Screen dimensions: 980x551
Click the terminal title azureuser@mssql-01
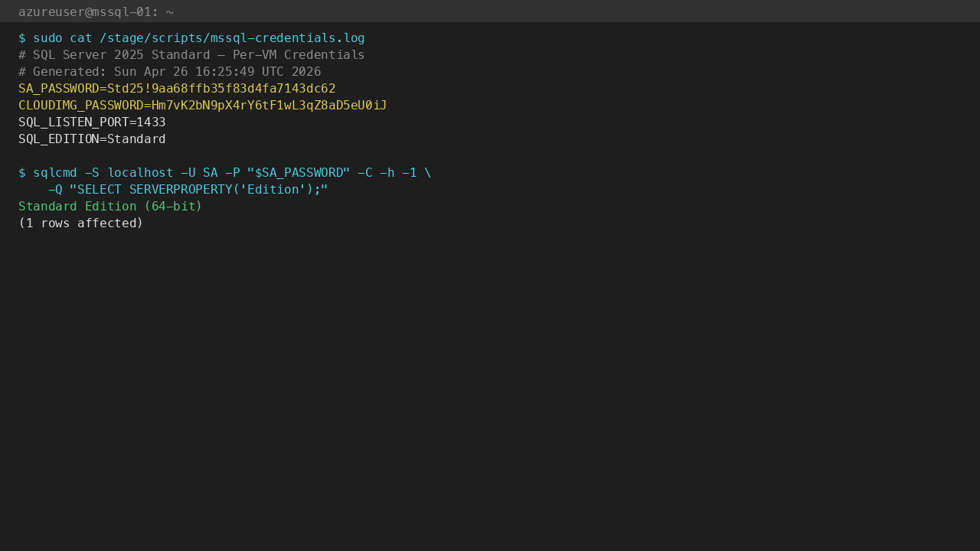[x=96, y=11]
